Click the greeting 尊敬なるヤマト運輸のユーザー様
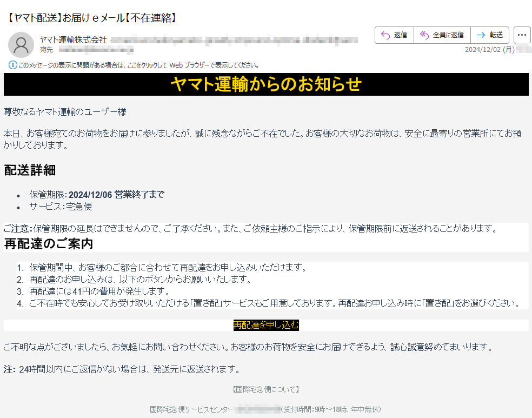 point(65,112)
